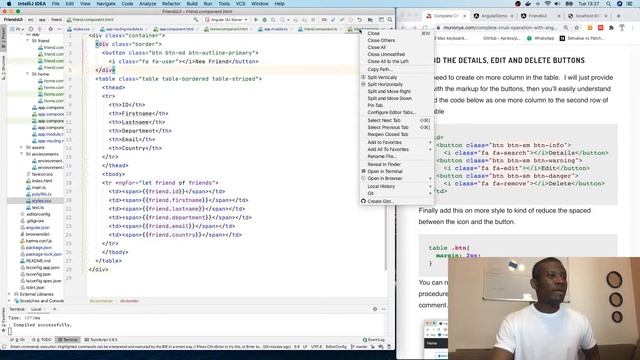640x360 pixels.
Task: Select Close All to the Left
Action: [x=396, y=61]
